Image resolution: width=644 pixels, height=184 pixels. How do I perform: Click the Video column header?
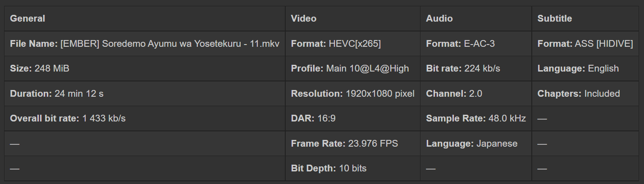(x=304, y=18)
